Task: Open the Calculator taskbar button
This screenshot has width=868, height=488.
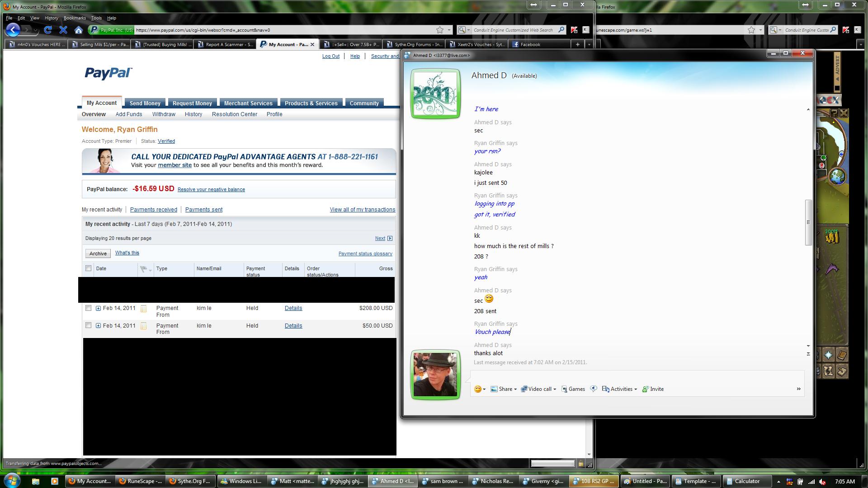Action: (747, 481)
